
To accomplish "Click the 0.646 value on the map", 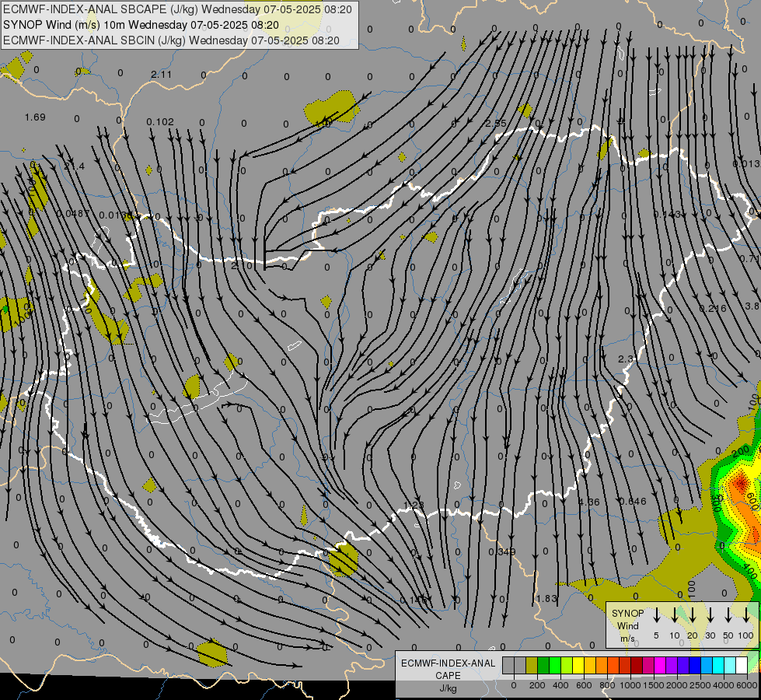I will [x=633, y=502].
